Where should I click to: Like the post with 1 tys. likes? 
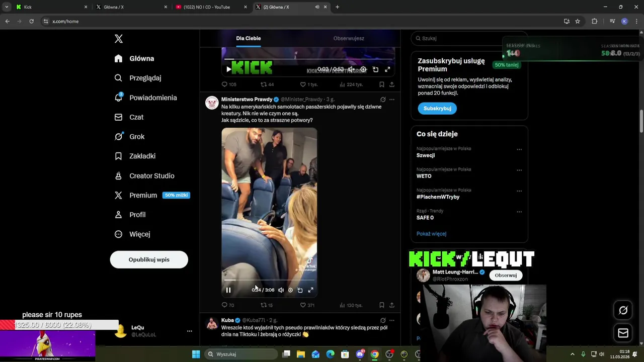[308, 84]
